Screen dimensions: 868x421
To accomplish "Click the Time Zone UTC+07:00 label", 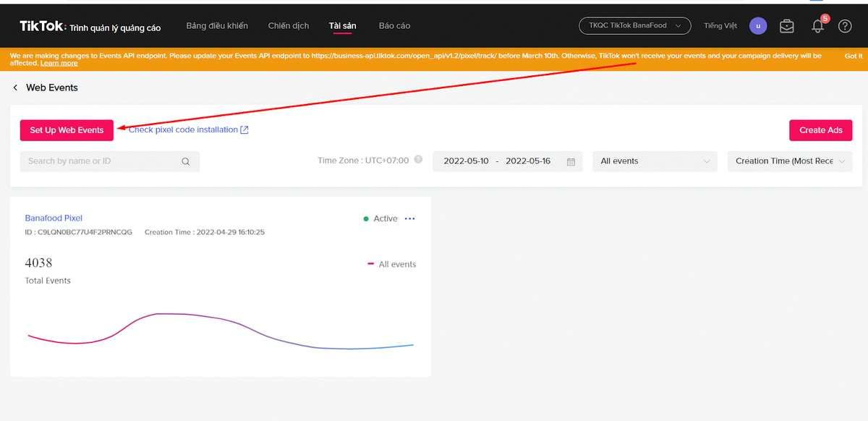I will [x=363, y=161].
